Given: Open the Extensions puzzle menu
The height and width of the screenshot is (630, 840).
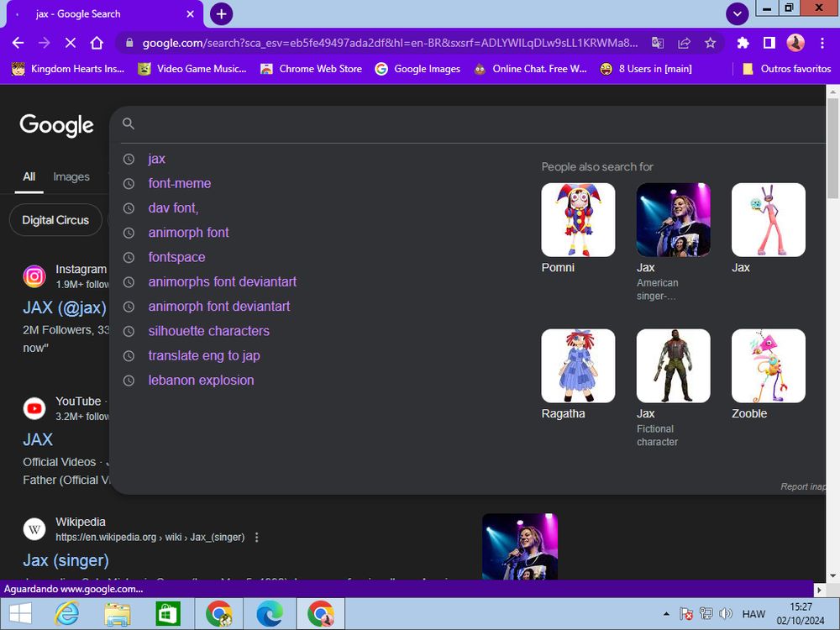Looking at the screenshot, I should [x=743, y=43].
